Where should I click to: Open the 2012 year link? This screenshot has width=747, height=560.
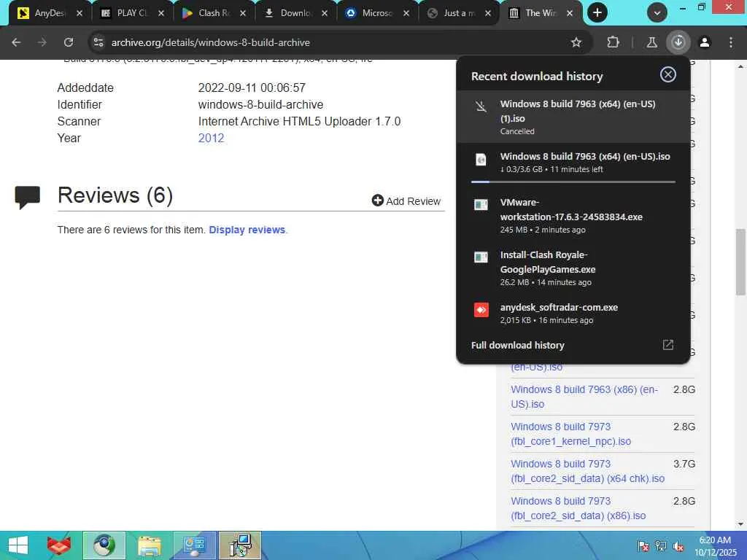(x=211, y=138)
